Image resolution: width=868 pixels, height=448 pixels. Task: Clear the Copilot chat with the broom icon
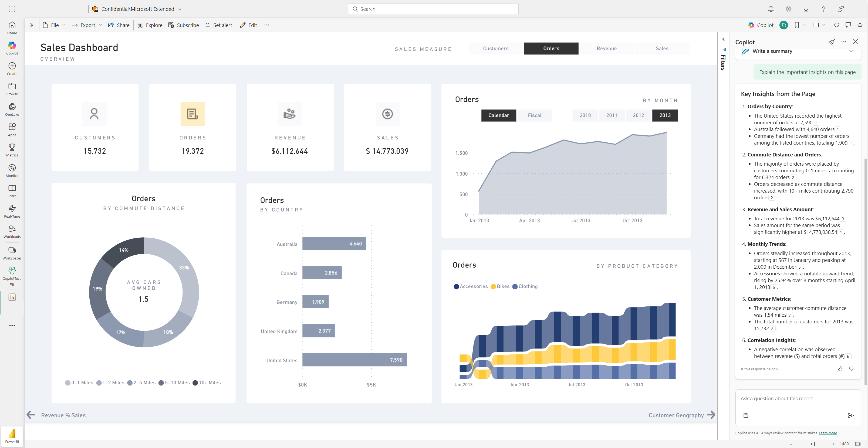click(832, 42)
